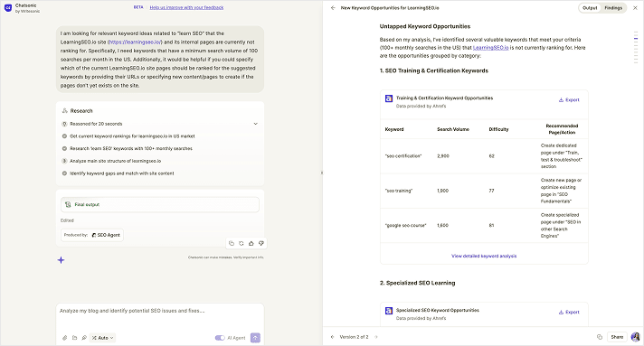Screen dimensions: 644x346
Task: Go to the previous version arrow
Action: pyautogui.click(x=332, y=337)
